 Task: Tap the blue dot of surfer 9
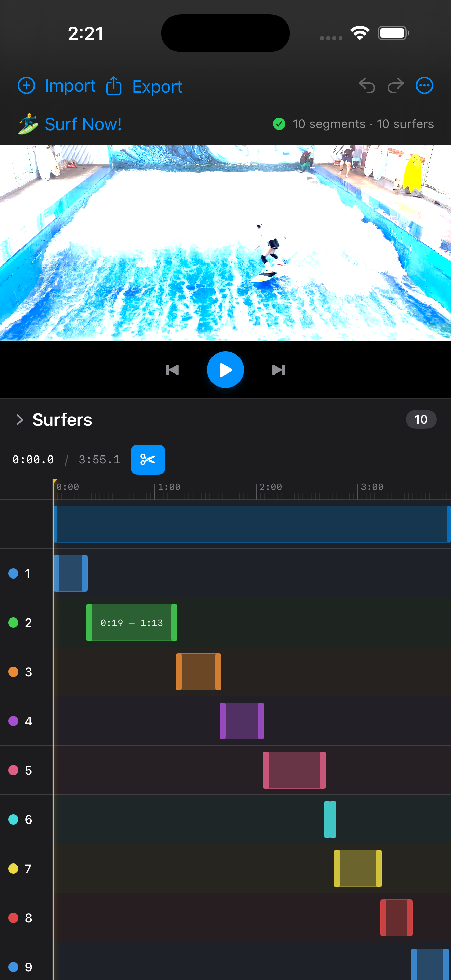pos(13,967)
